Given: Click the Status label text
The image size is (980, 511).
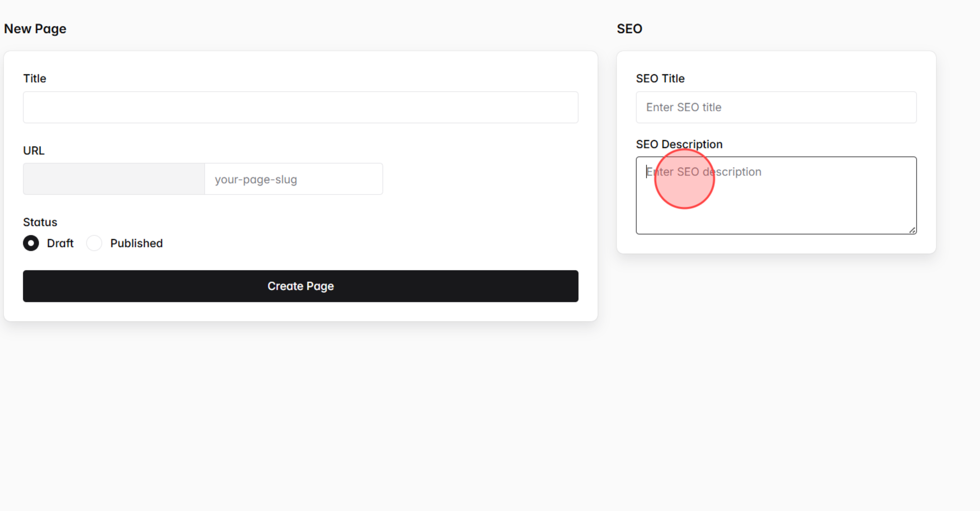Looking at the screenshot, I should pos(40,222).
